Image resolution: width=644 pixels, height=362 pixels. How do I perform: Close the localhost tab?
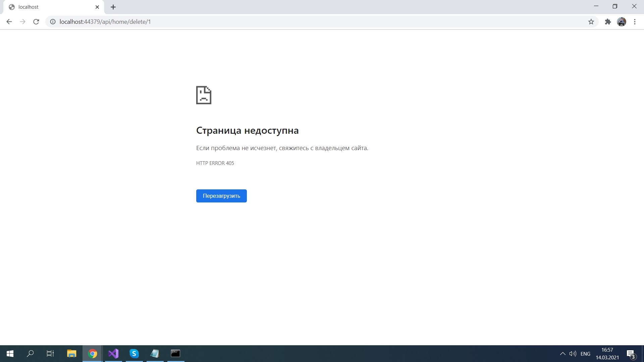(97, 7)
